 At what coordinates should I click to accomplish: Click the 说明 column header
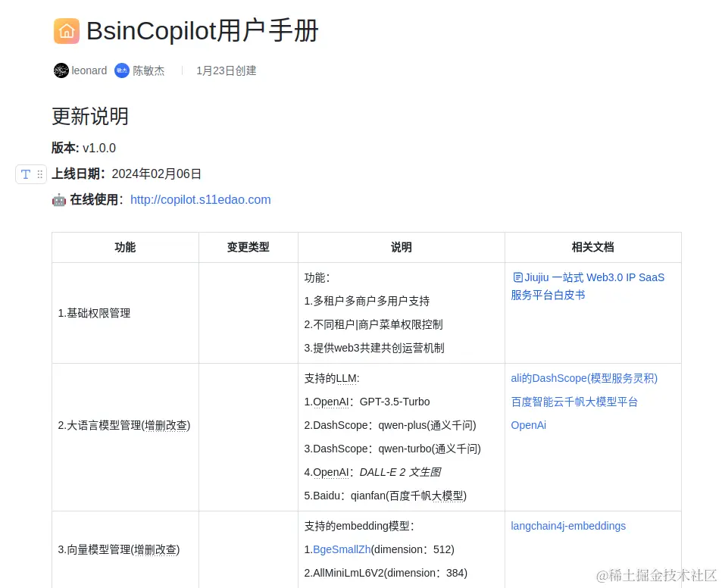[x=401, y=247]
